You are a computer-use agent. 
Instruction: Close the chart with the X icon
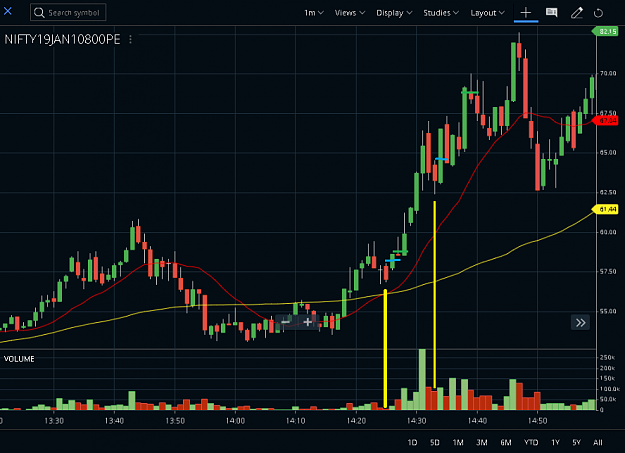(x=8, y=11)
